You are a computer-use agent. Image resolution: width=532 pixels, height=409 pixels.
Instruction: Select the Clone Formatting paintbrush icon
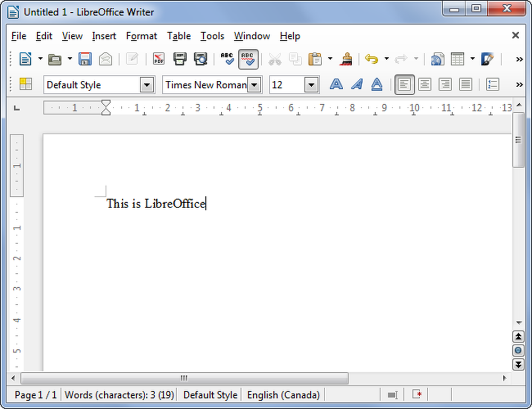(x=346, y=59)
